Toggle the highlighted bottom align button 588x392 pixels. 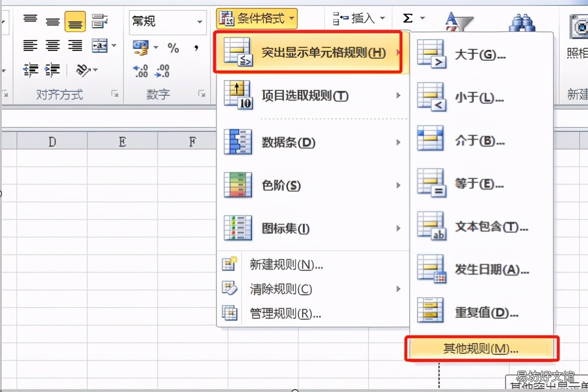[x=75, y=21]
